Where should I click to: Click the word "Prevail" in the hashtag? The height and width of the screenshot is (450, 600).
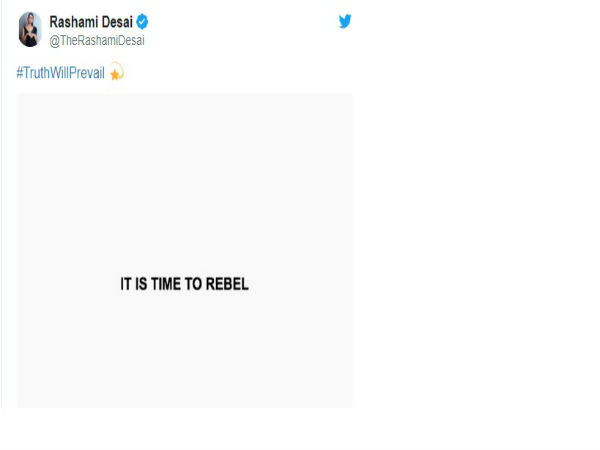tap(86, 74)
